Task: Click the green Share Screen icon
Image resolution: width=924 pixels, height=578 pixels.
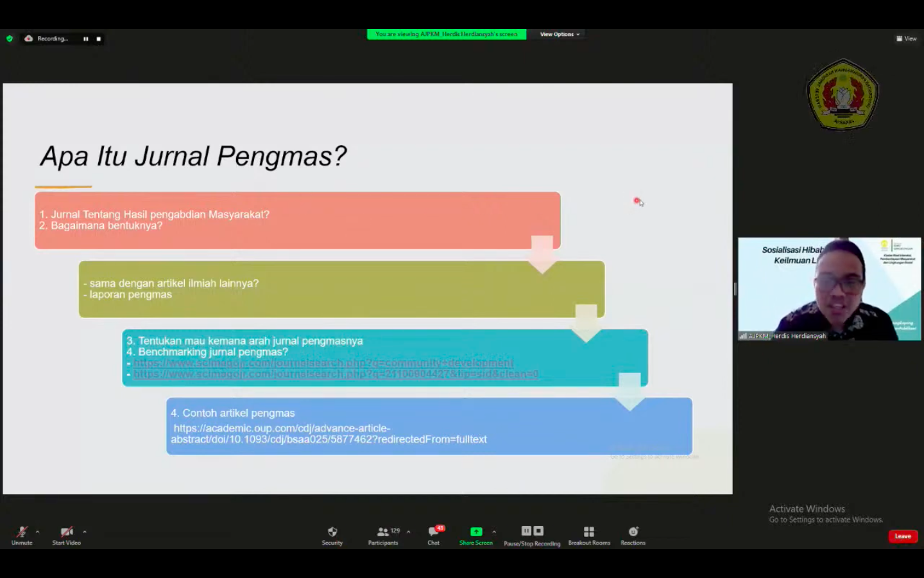Action: coord(475,532)
